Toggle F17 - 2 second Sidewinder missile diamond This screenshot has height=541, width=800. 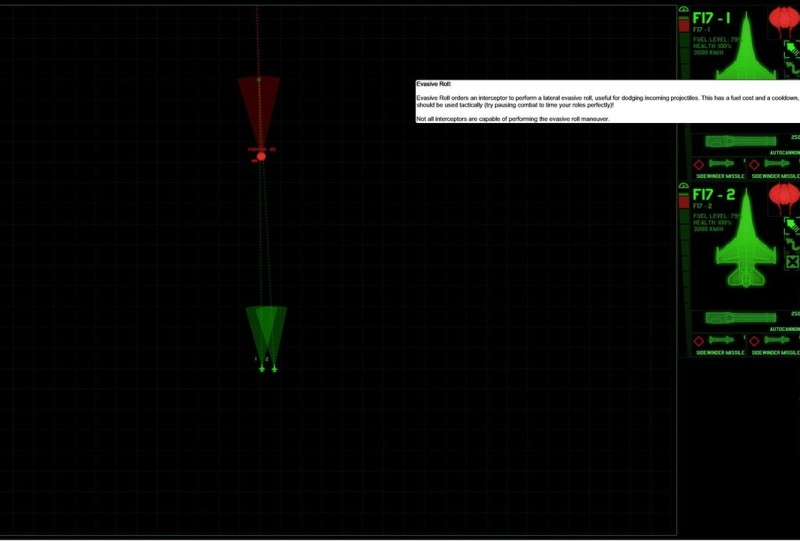(755, 340)
